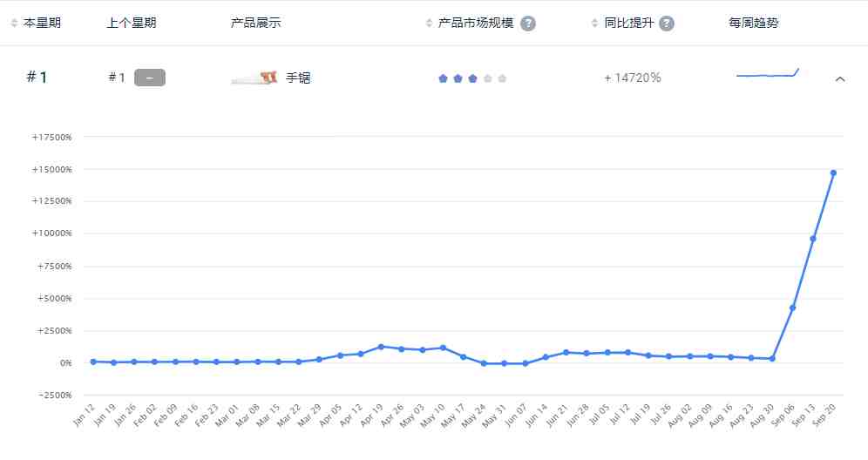Click the +14720% growth value
Image resolution: width=868 pixels, height=460 pixels.
632,78
